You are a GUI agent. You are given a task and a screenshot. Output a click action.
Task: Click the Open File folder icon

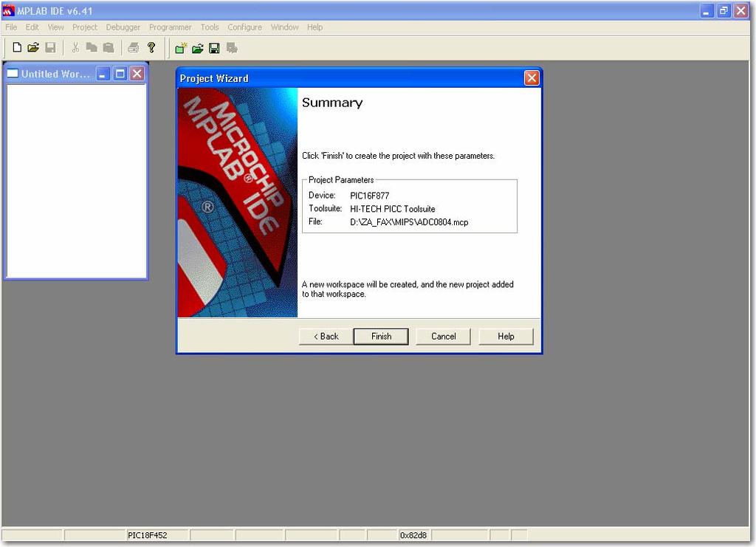tap(33, 47)
